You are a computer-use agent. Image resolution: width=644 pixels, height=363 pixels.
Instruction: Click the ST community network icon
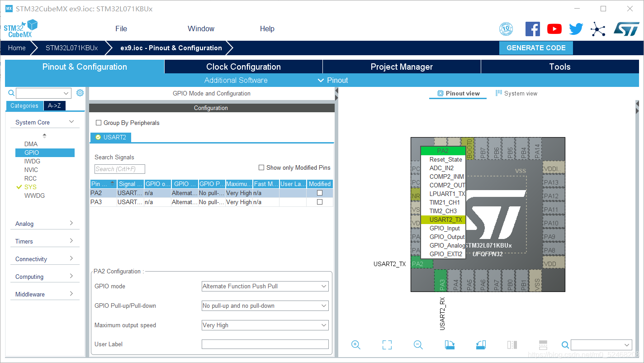598,29
